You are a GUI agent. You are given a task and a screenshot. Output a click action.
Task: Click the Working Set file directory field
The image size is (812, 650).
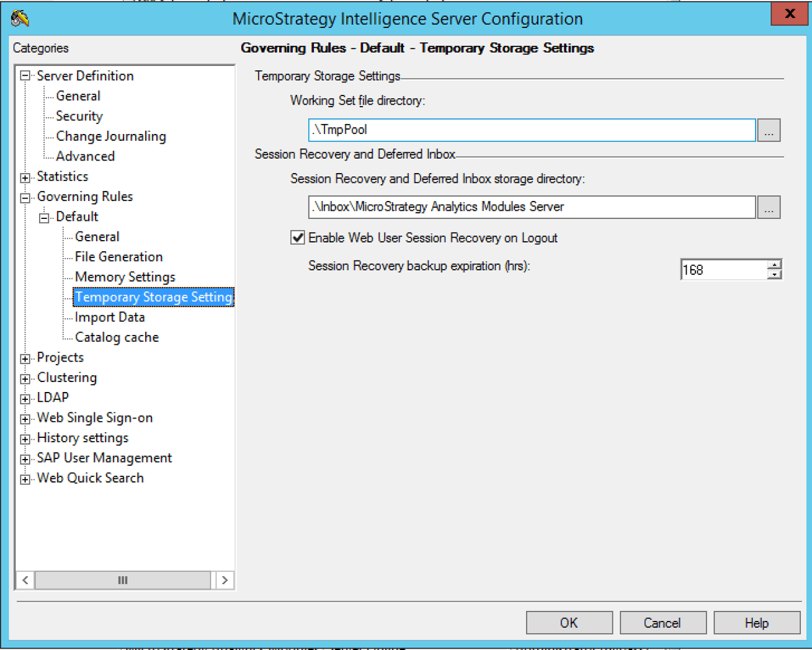tap(531, 130)
